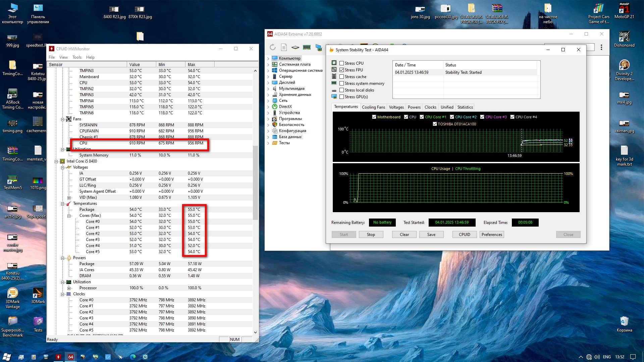
Task: Open the AIDA64 report document icon
Action: click(x=284, y=47)
